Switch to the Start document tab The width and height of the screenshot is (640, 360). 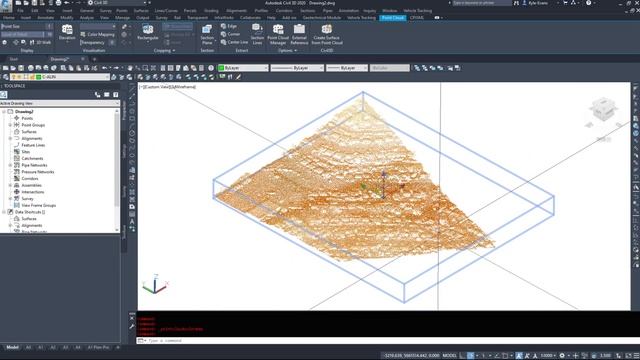[13, 59]
